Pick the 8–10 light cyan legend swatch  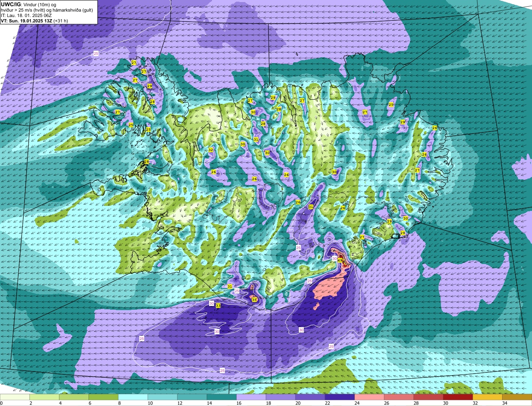pyautogui.click(x=133, y=397)
